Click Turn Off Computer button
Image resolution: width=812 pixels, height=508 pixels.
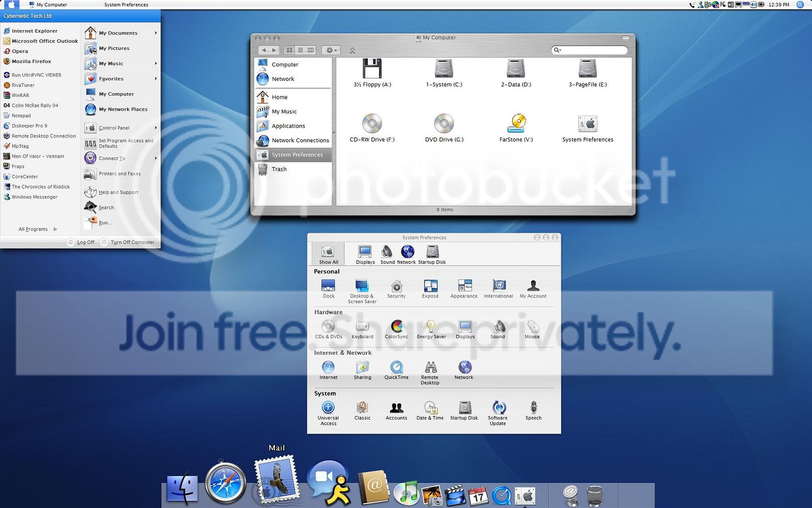pyautogui.click(x=127, y=242)
